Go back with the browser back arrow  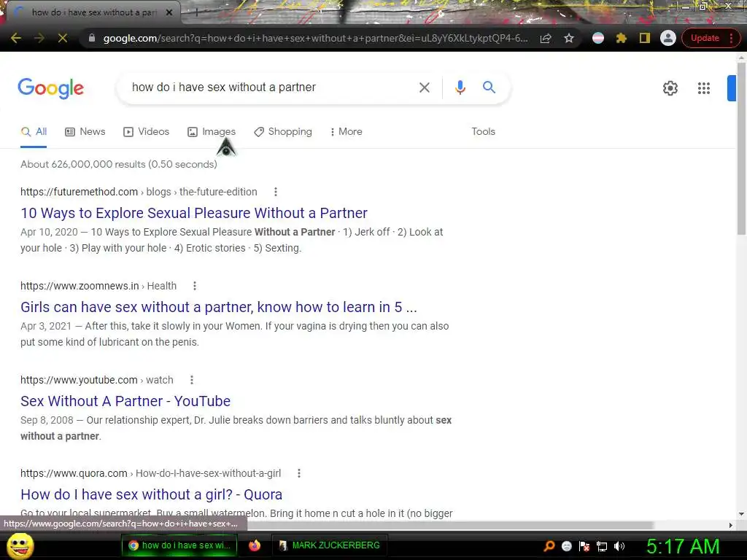pos(16,38)
